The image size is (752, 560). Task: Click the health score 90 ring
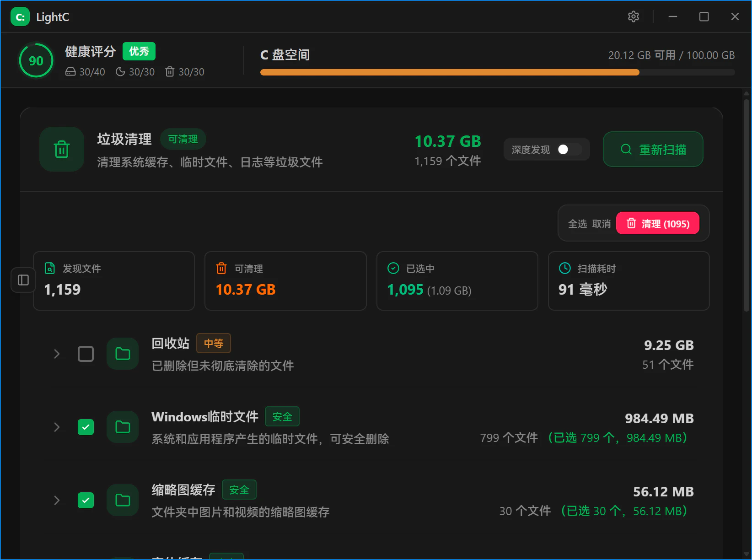[x=36, y=60]
